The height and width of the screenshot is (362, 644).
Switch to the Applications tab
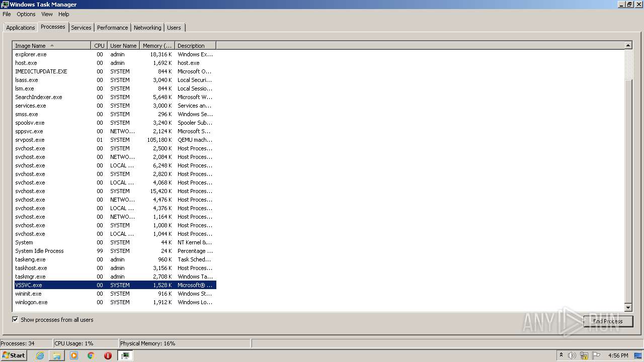click(x=21, y=28)
